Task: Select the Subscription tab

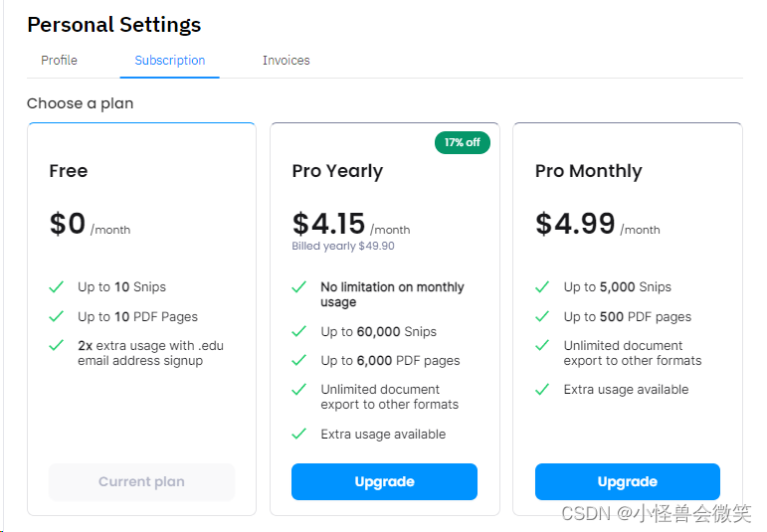Action: 170,61
